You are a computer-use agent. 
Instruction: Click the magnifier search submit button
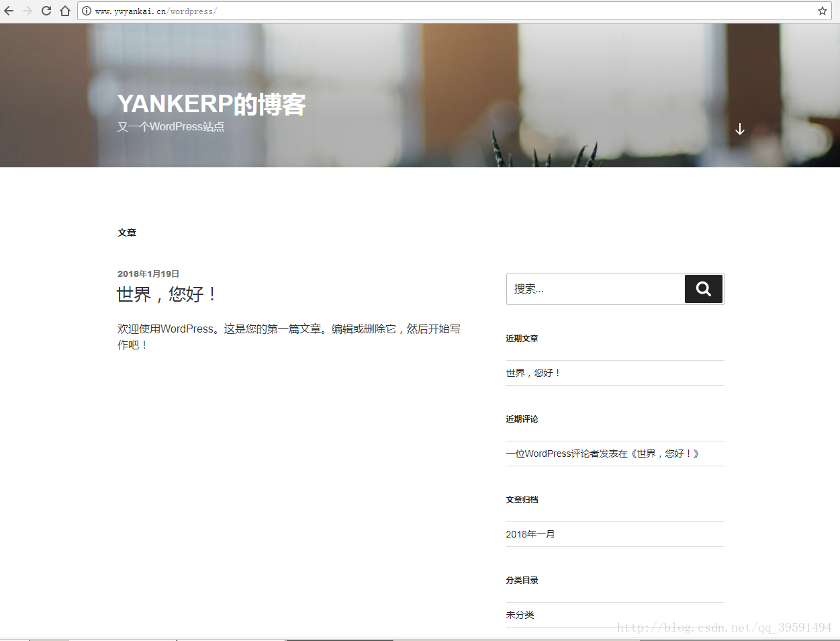point(703,289)
